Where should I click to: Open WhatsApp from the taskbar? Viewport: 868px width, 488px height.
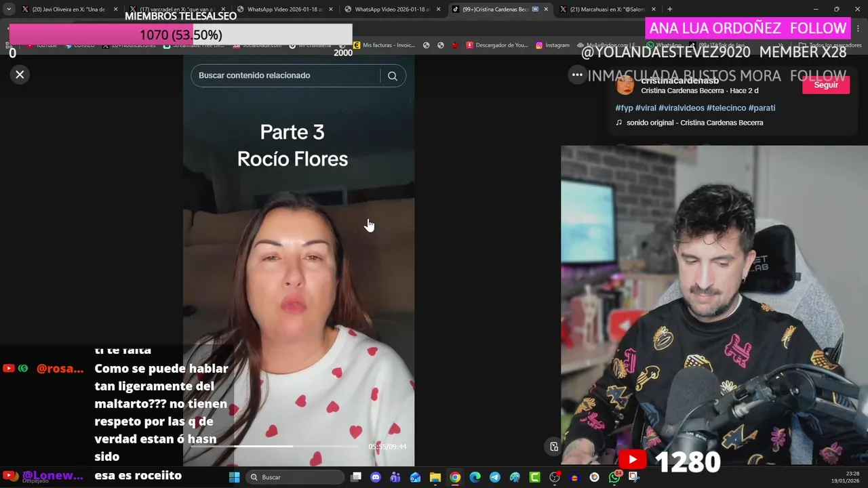615,477
